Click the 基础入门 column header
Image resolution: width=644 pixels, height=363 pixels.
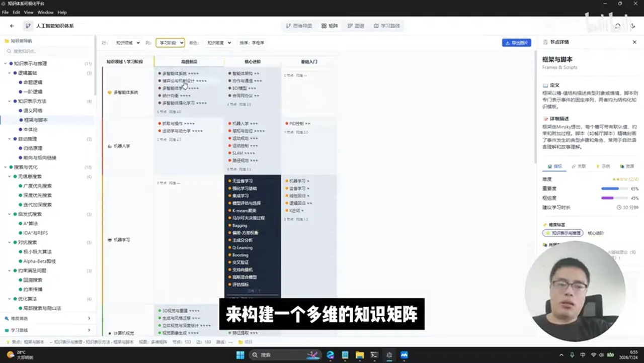(x=309, y=61)
